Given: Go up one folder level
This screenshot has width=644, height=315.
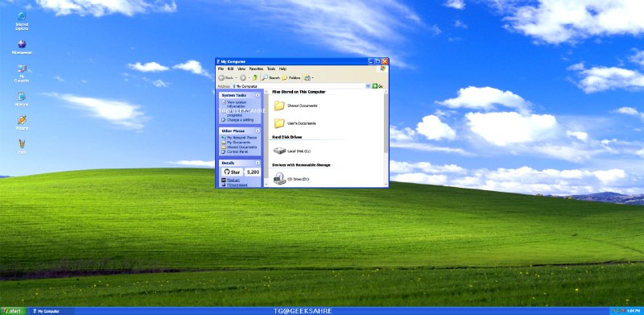Looking at the screenshot, I should coord(254,77).
